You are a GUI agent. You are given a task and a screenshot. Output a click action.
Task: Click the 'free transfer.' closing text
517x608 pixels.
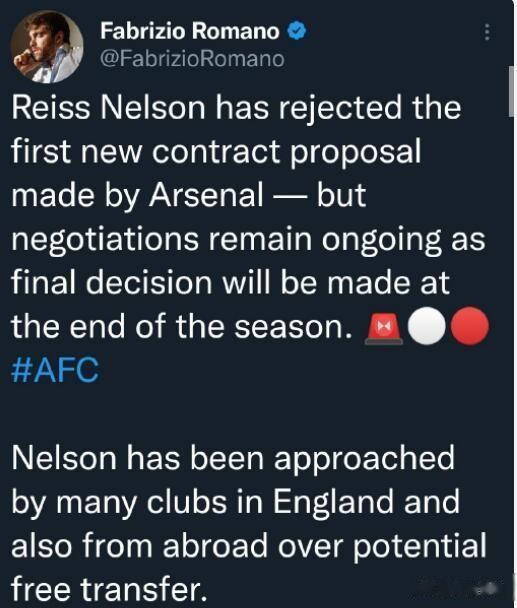[109, 589]
